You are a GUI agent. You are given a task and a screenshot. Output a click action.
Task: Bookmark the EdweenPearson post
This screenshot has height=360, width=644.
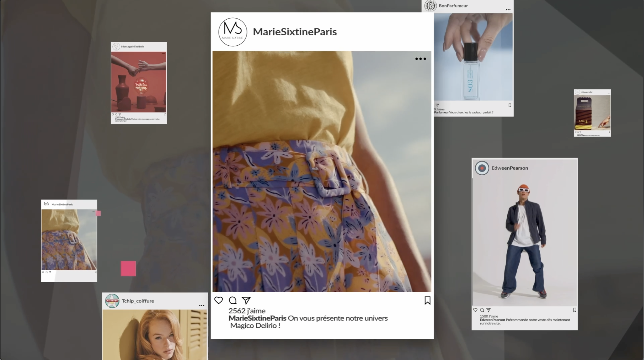pos(574,310)
